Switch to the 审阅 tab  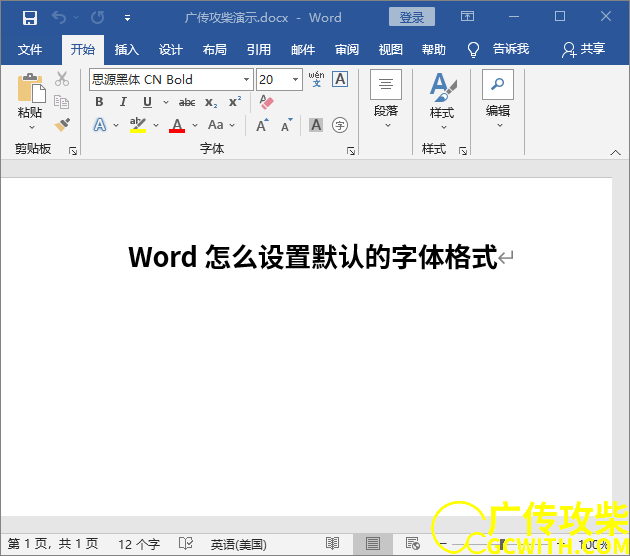tap(347, 49)
